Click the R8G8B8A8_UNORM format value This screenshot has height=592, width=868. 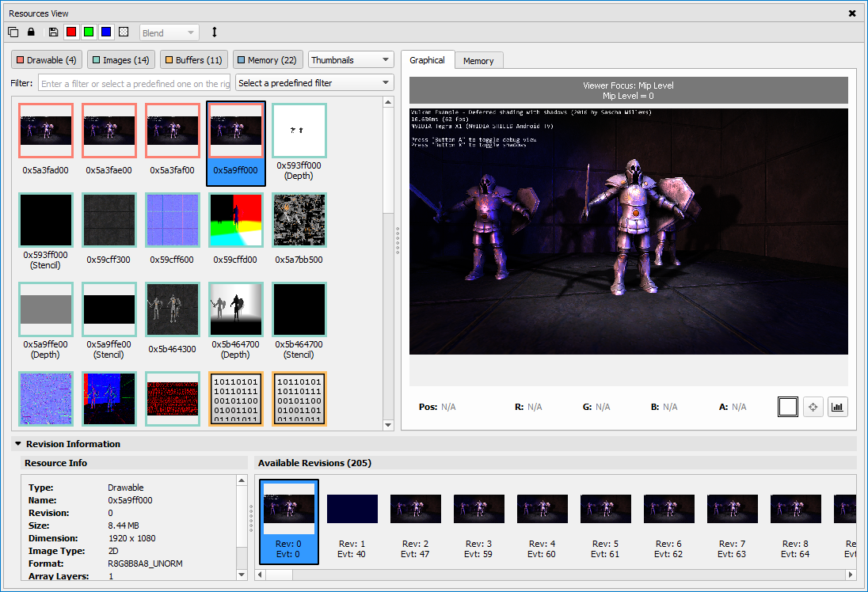(145, 564)
